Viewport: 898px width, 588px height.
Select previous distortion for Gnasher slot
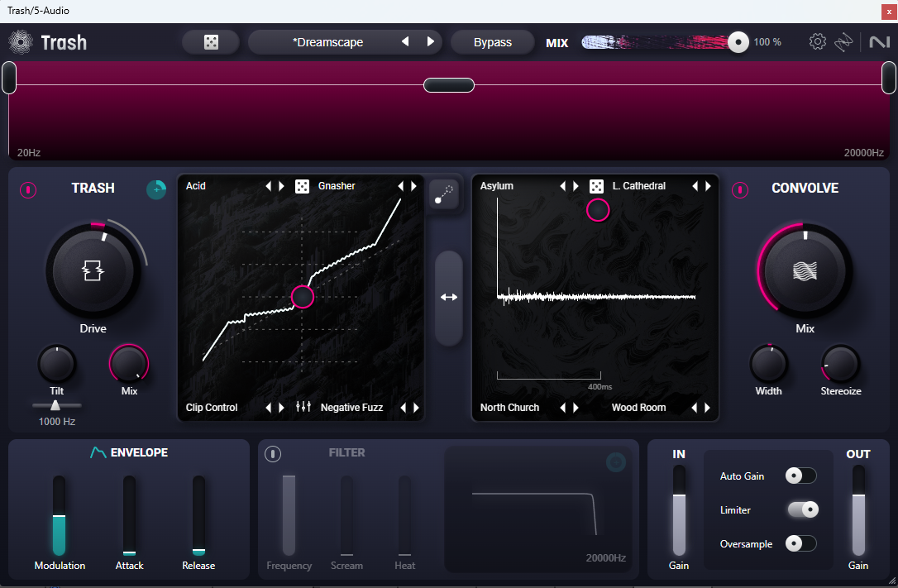[401, 186]
